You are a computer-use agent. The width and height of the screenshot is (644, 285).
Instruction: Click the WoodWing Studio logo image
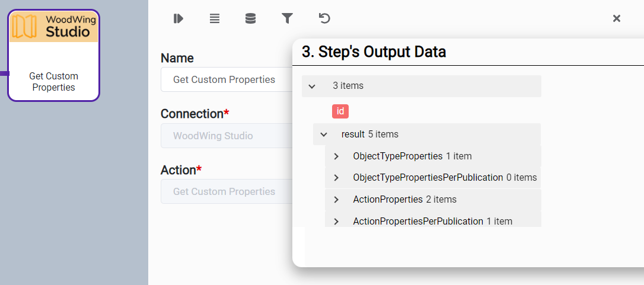click(54, 26)
